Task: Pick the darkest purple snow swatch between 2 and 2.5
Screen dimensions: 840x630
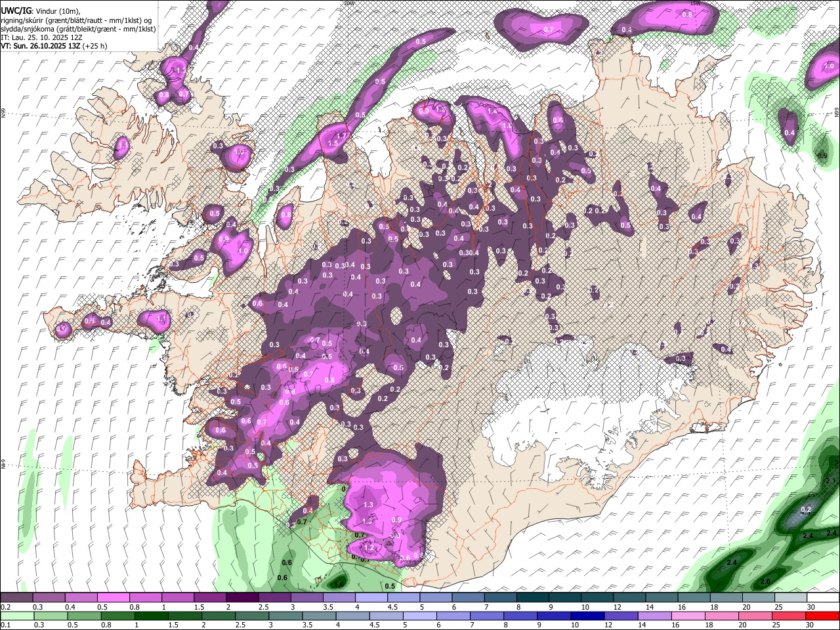Action: pos(242,597)
